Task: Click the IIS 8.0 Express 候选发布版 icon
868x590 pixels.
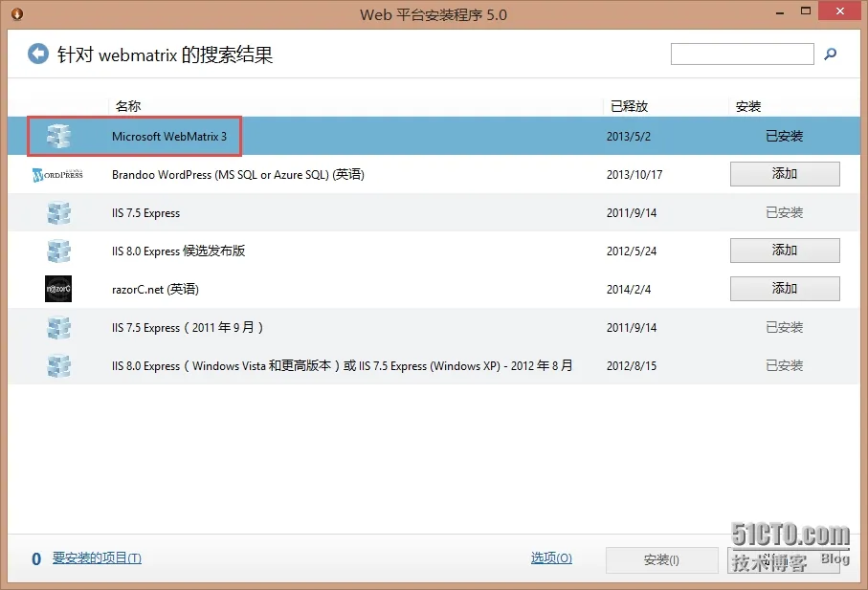Action: point(58,251)
